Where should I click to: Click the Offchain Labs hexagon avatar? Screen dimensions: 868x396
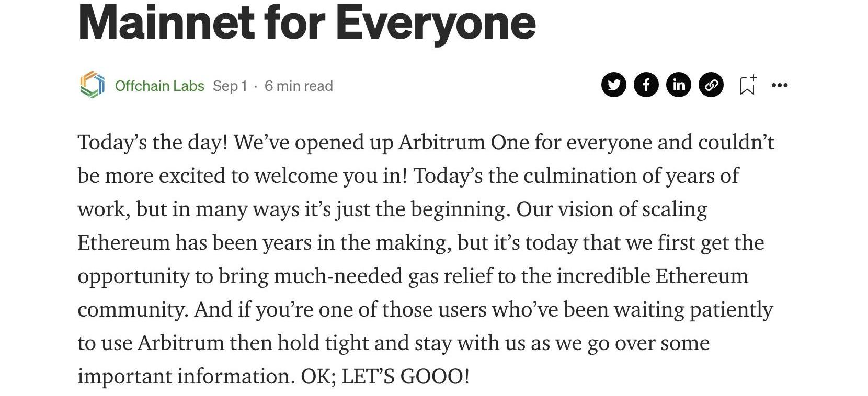92,85
